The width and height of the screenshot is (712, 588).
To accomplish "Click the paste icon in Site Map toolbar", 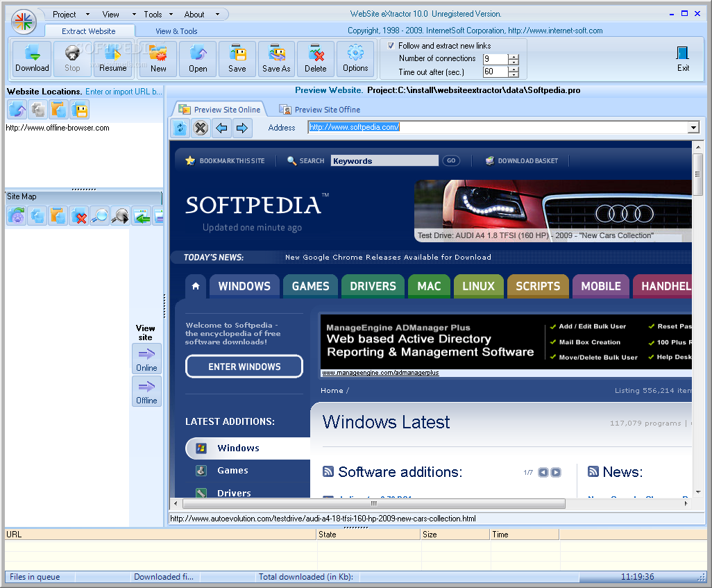I will tap(58, 216).
